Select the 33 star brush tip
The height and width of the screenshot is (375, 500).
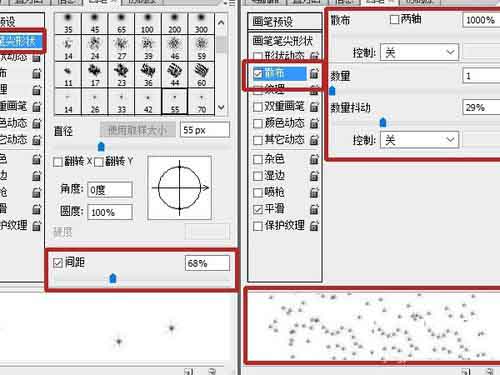121,101
